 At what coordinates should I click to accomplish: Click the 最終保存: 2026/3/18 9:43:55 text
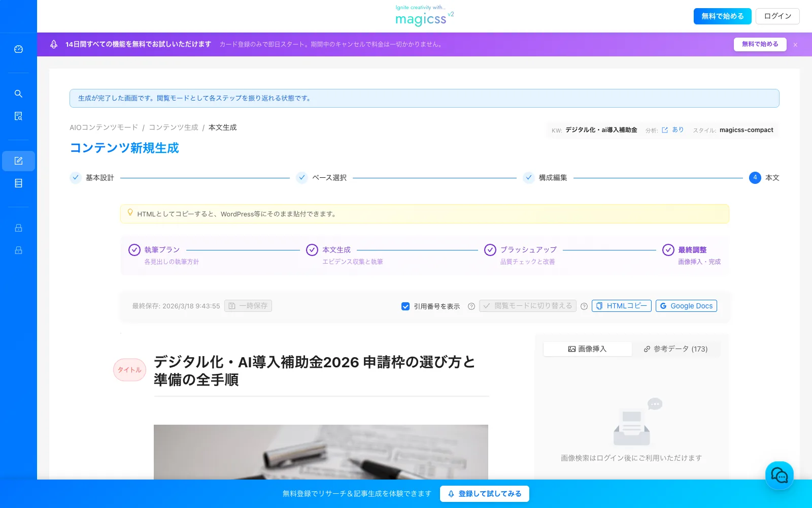pos(176,306)
